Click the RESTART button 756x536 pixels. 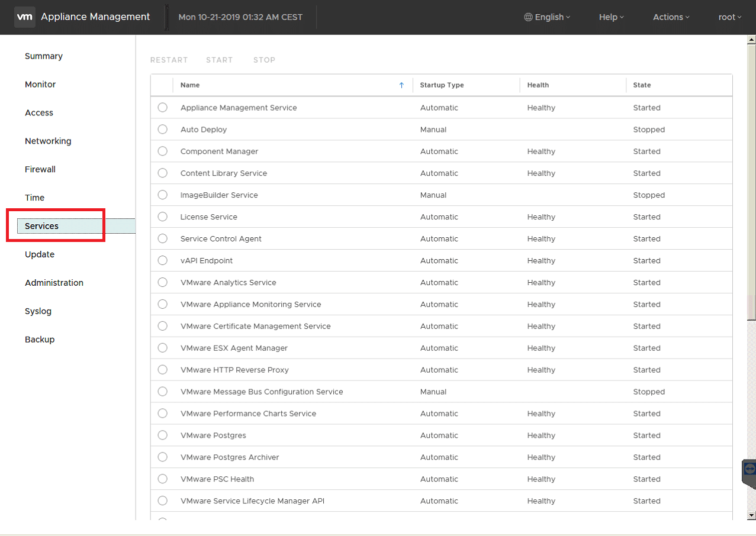point(169,60)
